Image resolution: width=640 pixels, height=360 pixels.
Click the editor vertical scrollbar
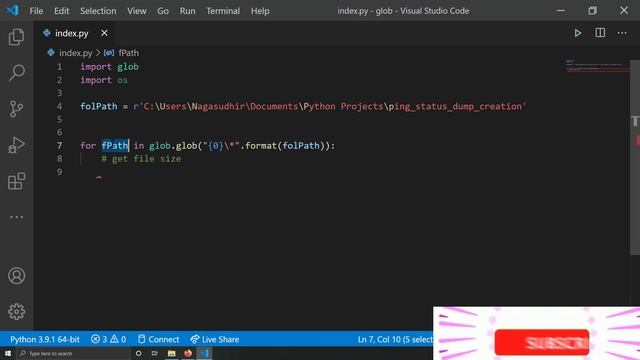point(635,157)
